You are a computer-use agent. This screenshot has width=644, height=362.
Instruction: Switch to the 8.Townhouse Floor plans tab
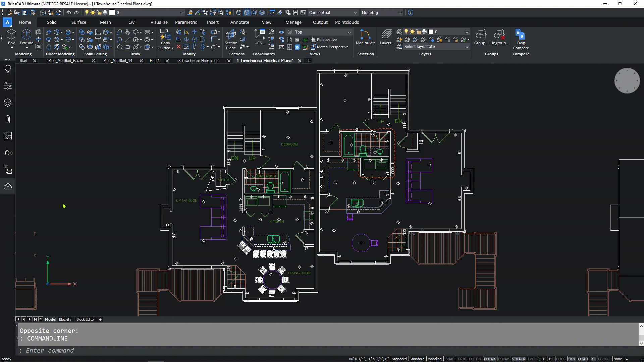coord(198,61)
